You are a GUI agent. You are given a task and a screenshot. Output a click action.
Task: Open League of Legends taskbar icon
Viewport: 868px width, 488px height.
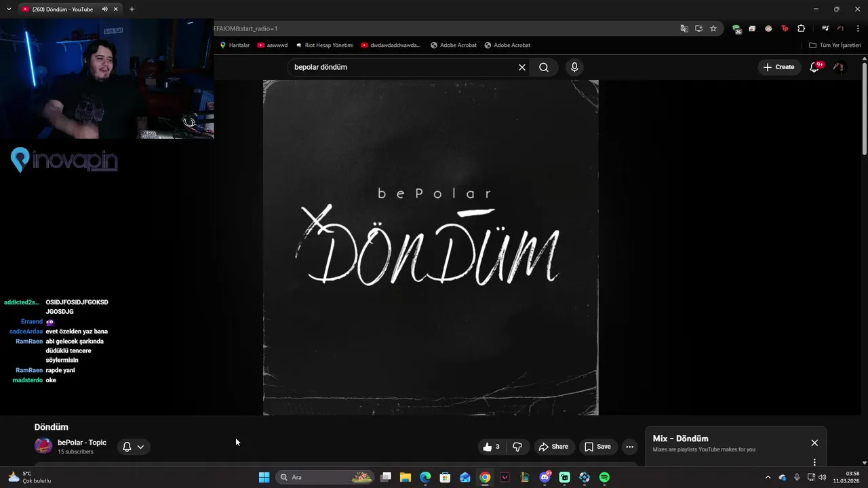(x=525, y=477)
